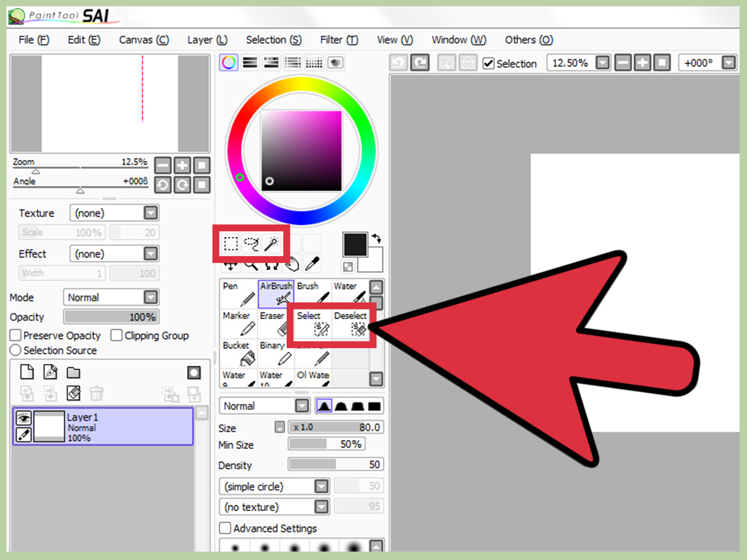Select the rectangular selection tool
Viewport: 747px width, 560px height.
point(231,243)
